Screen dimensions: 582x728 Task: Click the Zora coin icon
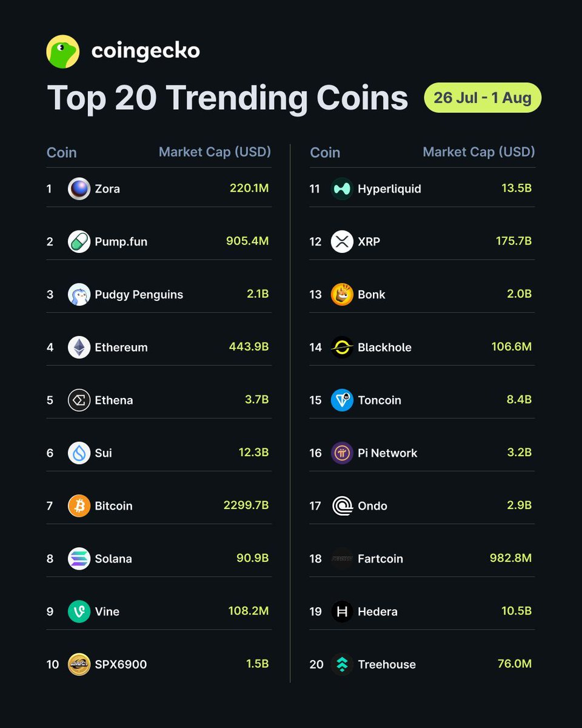pyautogui.click(x=79, y=189)
